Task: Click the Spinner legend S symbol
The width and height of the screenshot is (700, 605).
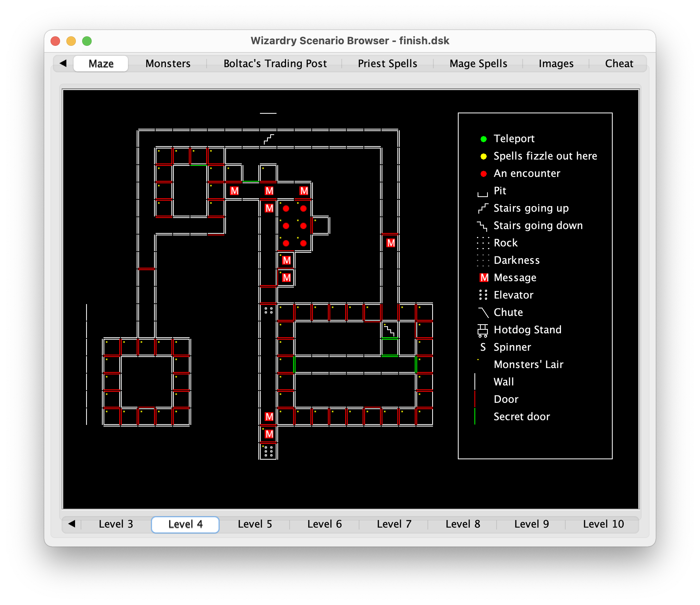Action: pyautogui.click(x=483, y=347)
